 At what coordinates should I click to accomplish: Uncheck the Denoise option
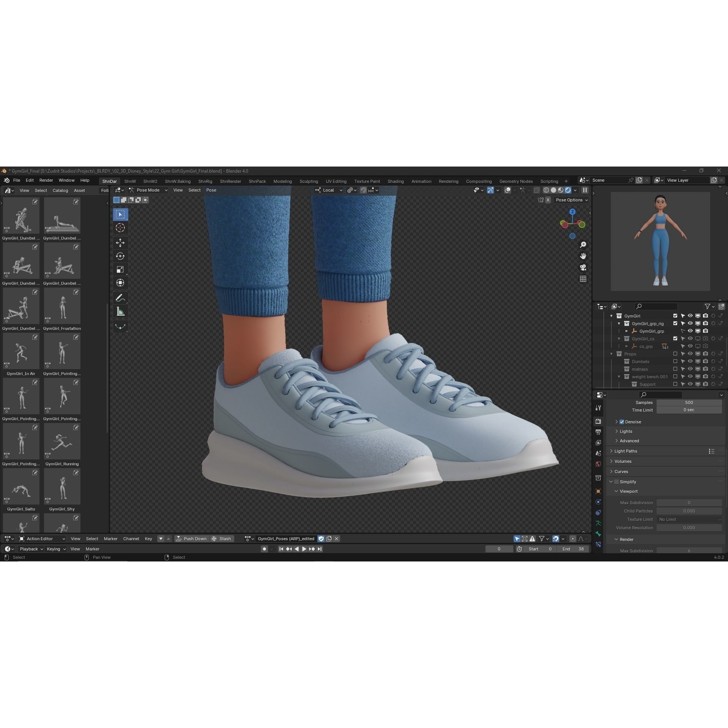[x=622, y=421]
